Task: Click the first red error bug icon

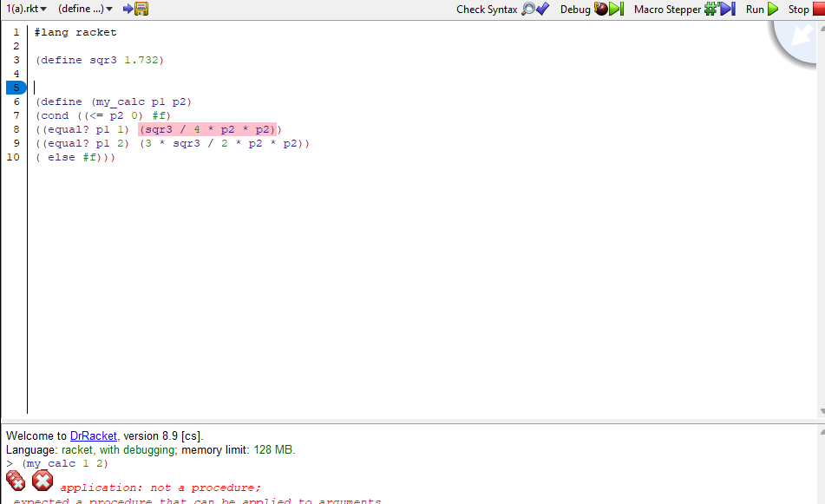Action: (15, 481)
